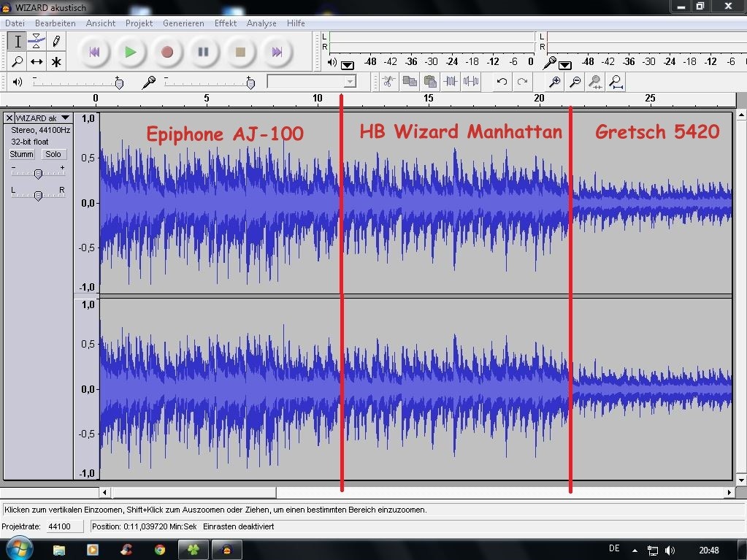This screenshot has height=560, width=747.
Task: Toggle Solo on track
Action: (53, 154)
